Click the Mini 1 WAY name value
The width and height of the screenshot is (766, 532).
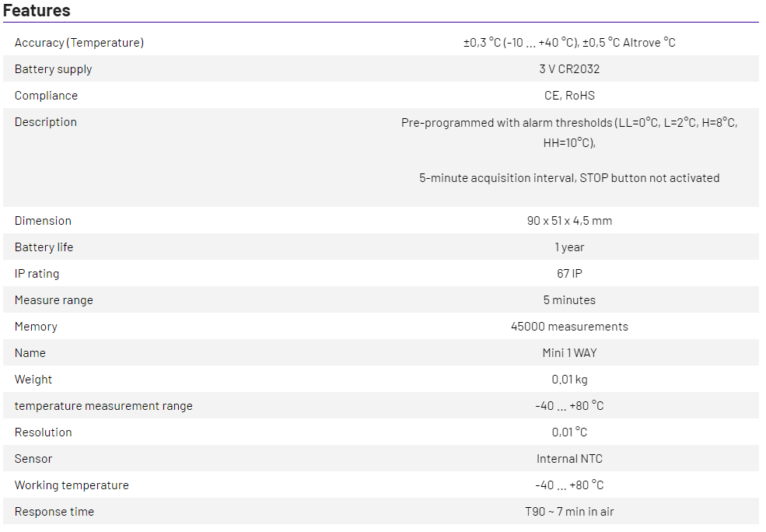pos(569,353)
